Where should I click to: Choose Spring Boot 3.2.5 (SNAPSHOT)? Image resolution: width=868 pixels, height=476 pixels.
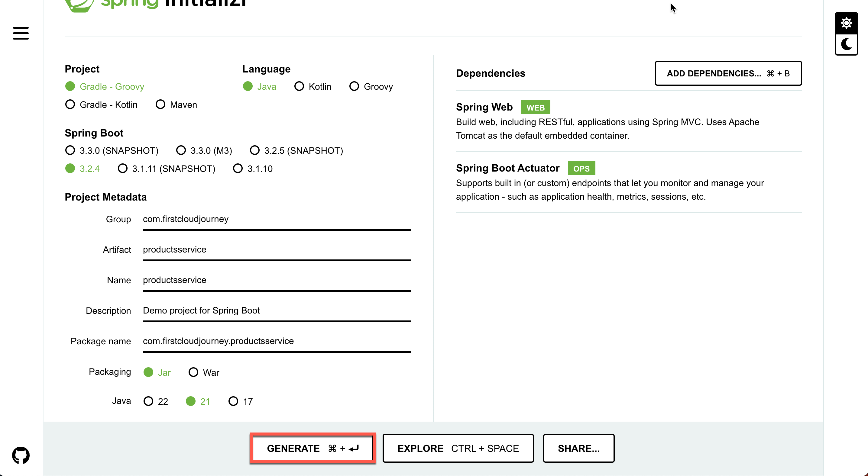[296, 150]
